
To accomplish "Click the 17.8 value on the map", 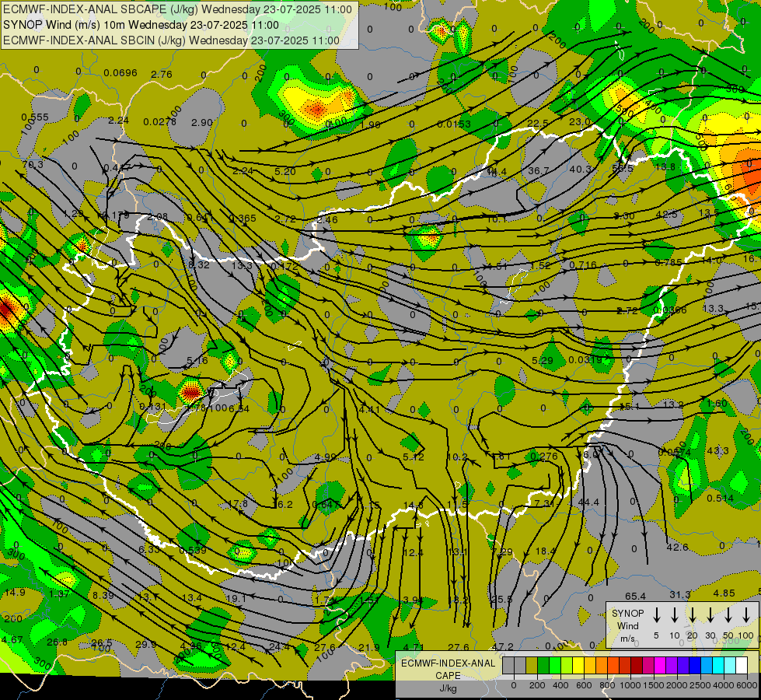I will (238, 504).
